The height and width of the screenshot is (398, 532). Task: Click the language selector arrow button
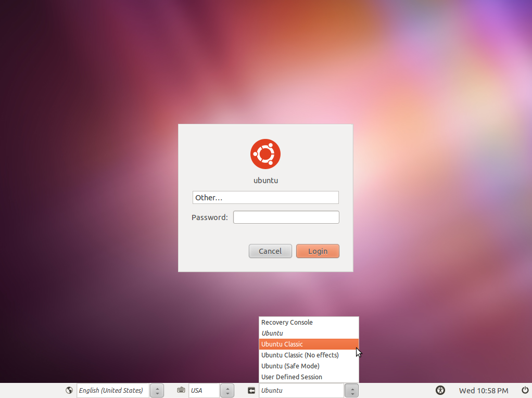coord(157,391)
